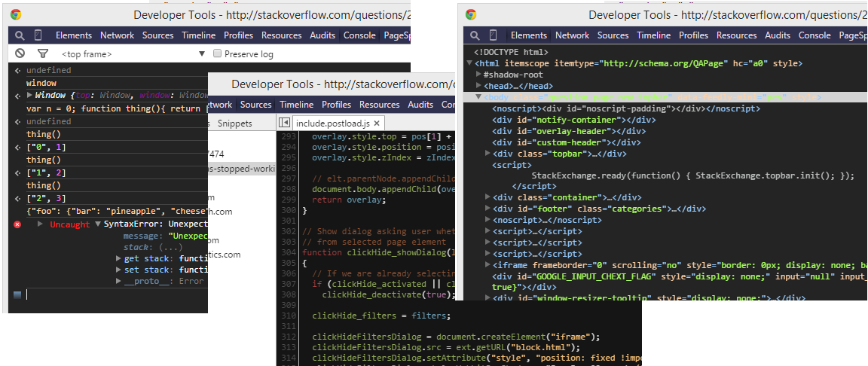Enable the Preserve log checkbox
Viewport: 868px width, 366px height.
pos(218,53)
